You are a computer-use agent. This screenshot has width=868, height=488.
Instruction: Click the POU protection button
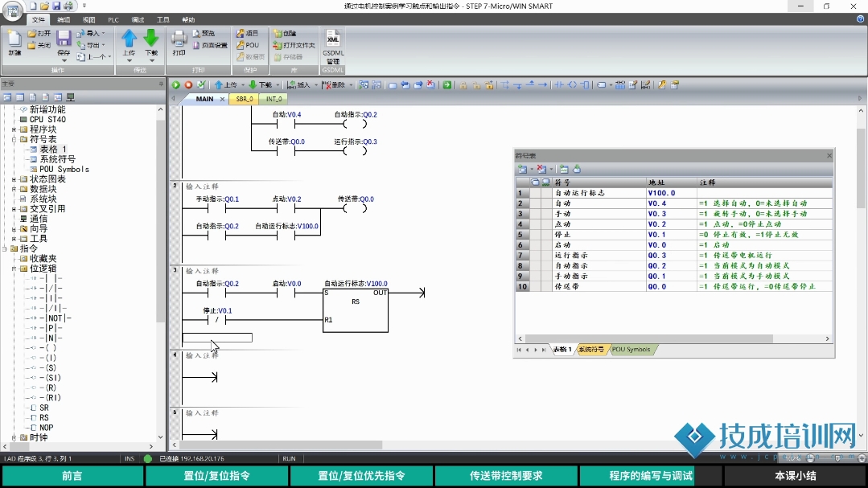(248, 45)
